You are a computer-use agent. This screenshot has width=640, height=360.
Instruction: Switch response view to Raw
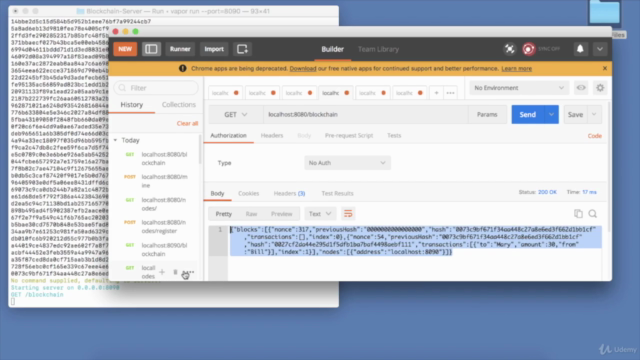[251, 214]
